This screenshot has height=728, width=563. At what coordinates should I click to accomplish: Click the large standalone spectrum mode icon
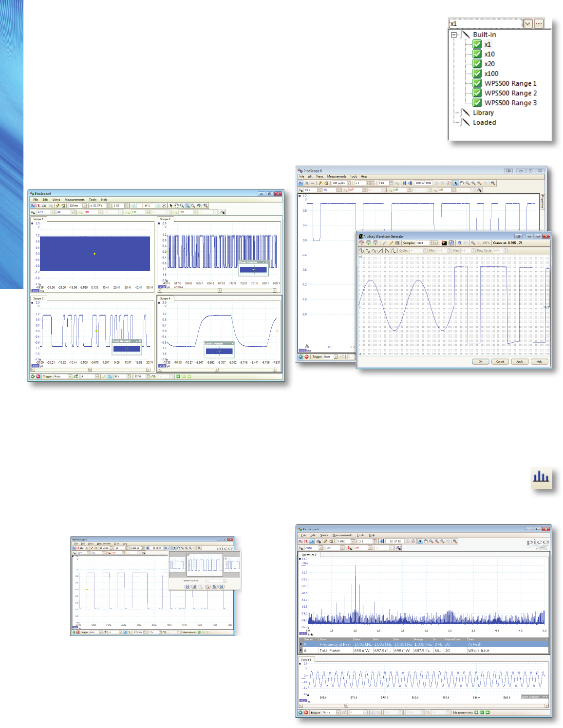[x=541, y=477]
